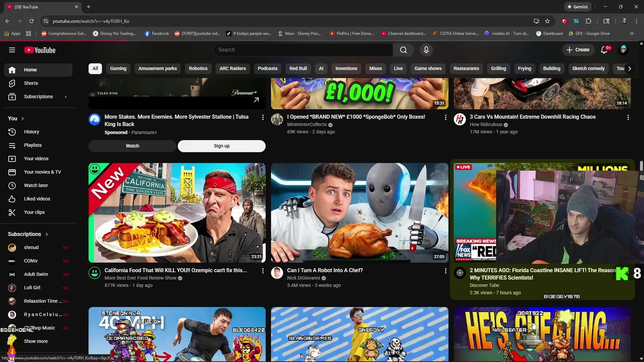Click the page vertical scrollbar
Image resolution: width=644 pixels, height=362 pixels.
coord(641,166)
